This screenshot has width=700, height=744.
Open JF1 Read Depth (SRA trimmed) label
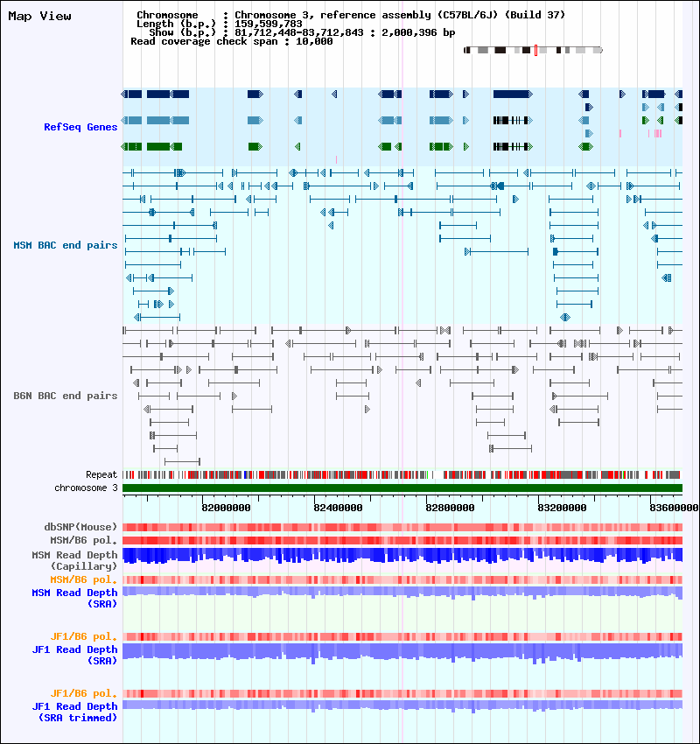coord(74,712)
